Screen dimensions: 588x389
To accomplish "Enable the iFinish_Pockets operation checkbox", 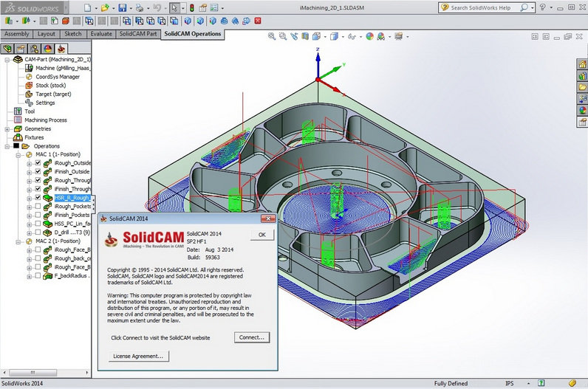I will click(x=38, y=215).
